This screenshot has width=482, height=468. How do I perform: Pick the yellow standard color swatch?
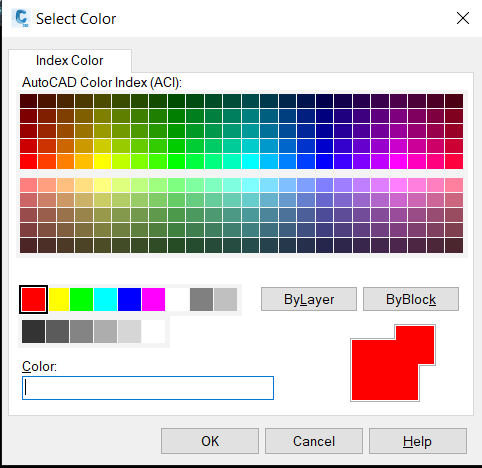[59, 299]
